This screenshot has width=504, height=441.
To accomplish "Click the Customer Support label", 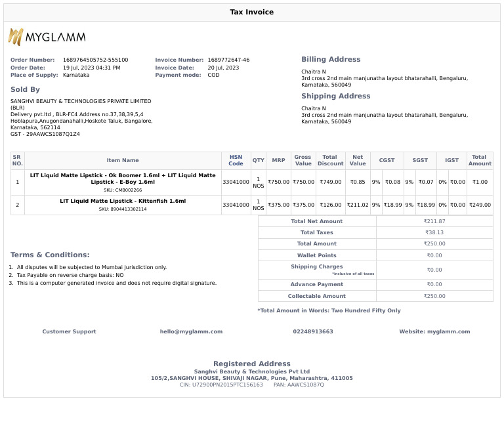I will click(69, 331).
